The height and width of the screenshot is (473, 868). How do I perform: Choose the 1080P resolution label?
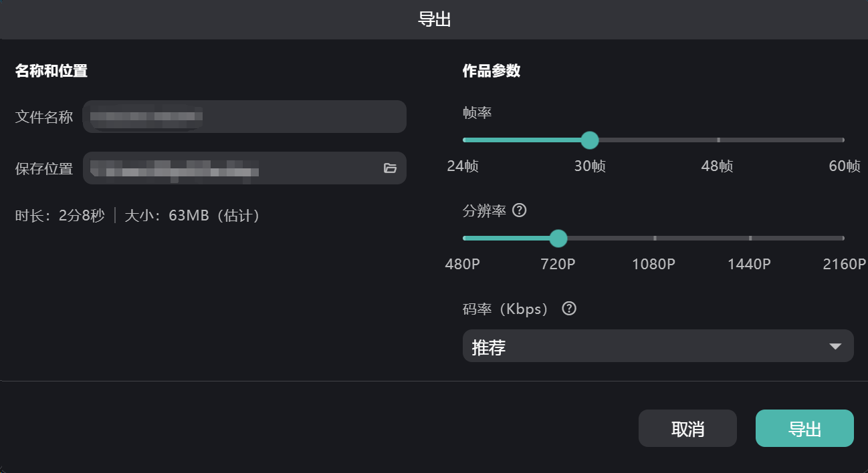tap(653, 265)
